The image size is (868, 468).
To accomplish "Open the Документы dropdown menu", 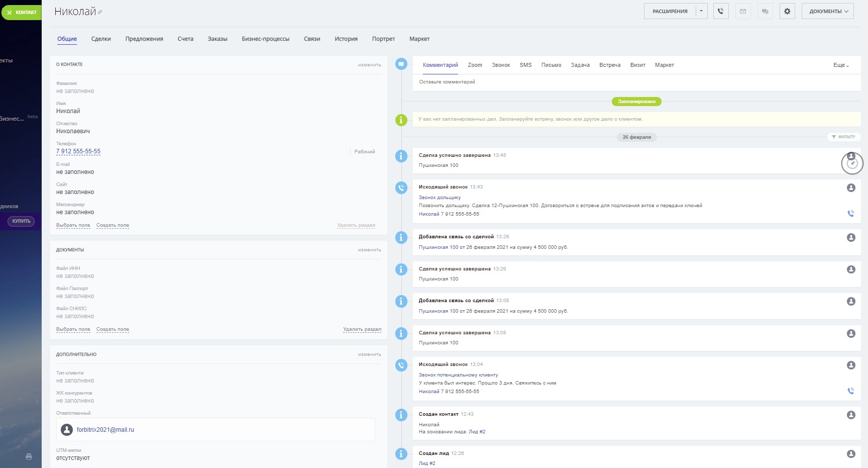I will 828,11.
